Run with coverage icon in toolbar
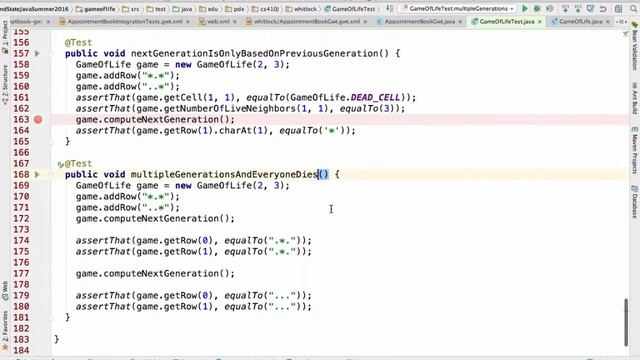The width and height of the screenshot is (640, 360). (550, 9)
